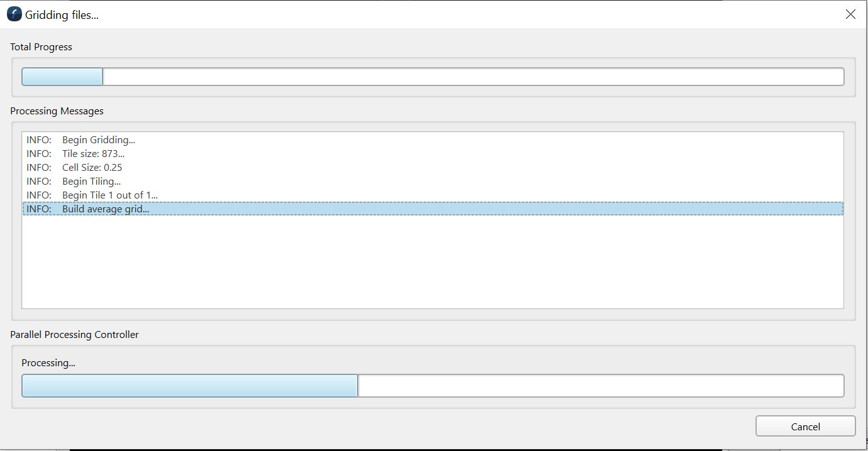Click the 'Processing...' status text

point(48,363)
